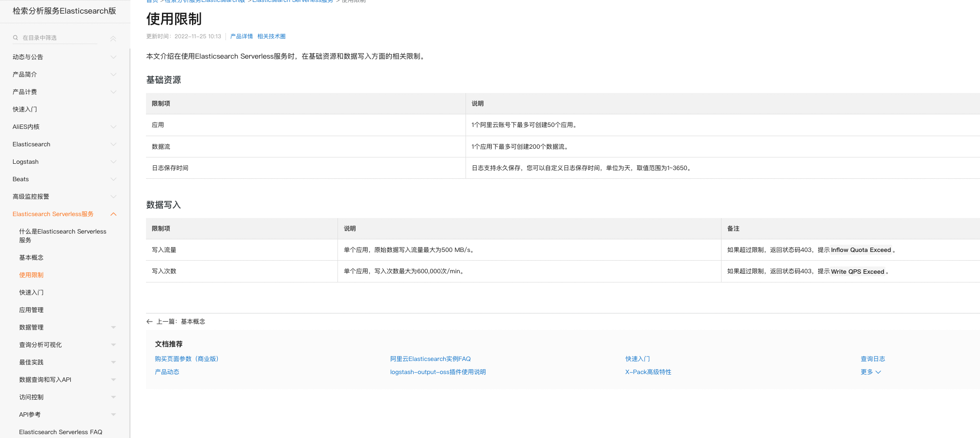This screenshot has width=980, height=438.
Task: Expand the Beats section chevron
Action: 113,179
